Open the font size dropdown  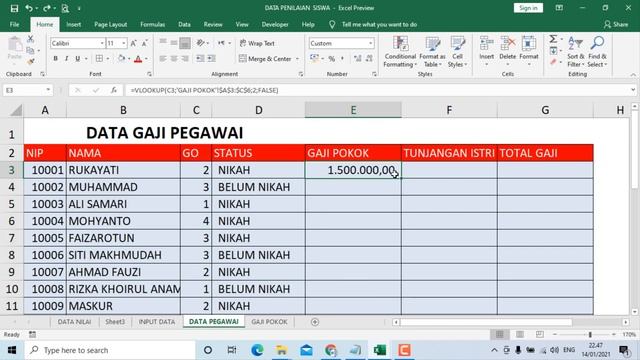124,43
